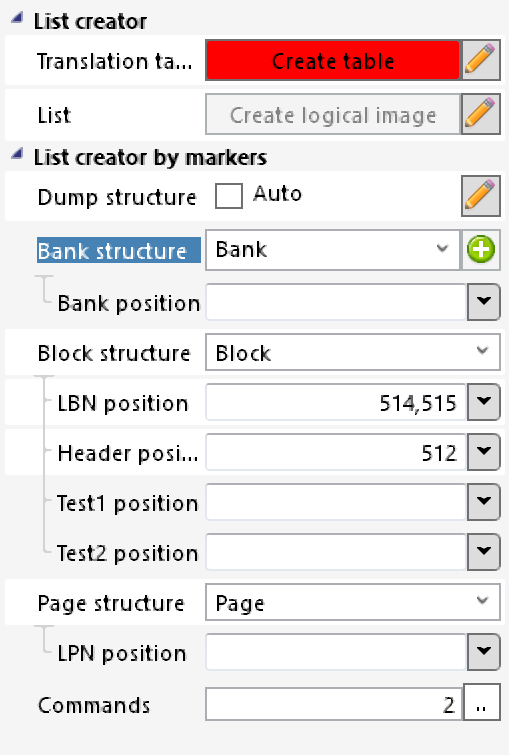
Task: Collapse the List creator section
Action: [17, 19]
